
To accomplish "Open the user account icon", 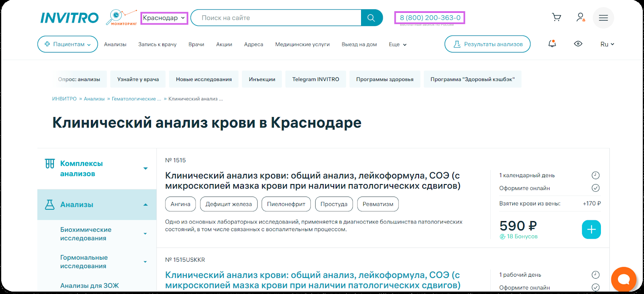I will 580,17.
